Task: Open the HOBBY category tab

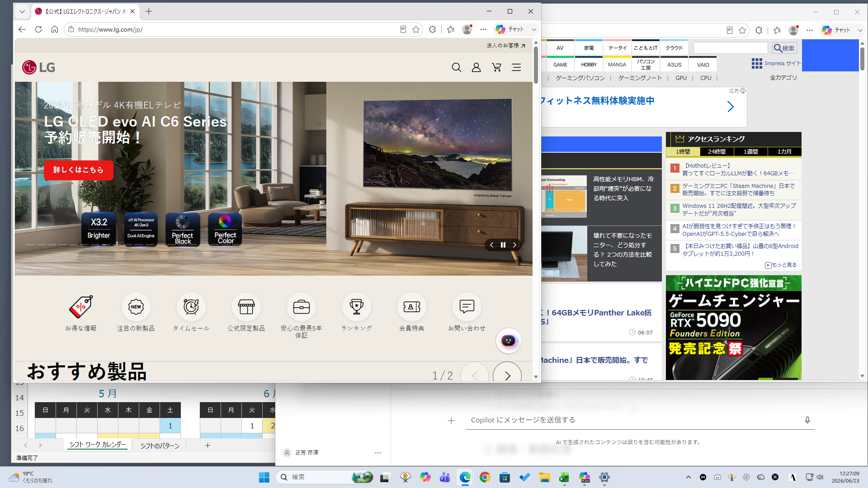Action: [589, 65]
